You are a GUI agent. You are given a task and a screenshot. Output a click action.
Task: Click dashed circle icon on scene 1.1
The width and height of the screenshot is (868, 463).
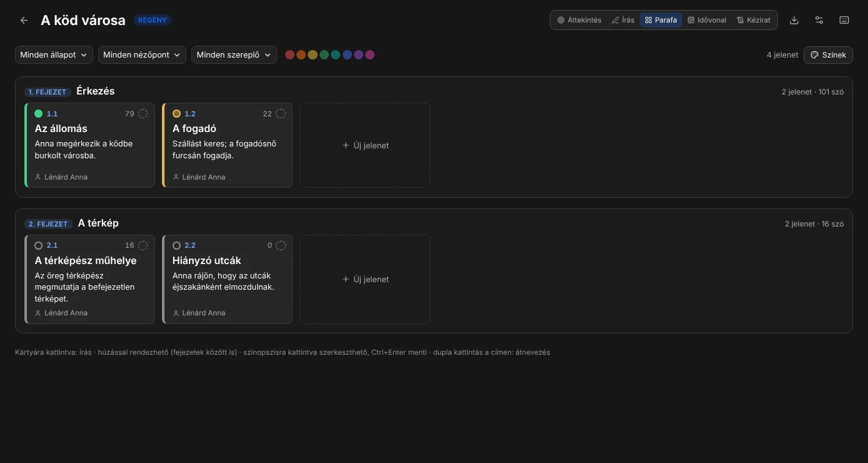click(x=143, y=114)
